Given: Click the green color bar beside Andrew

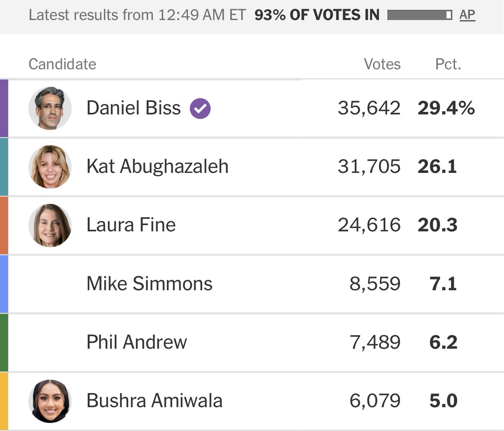Looking at the screenshot, I should point(4,342).
